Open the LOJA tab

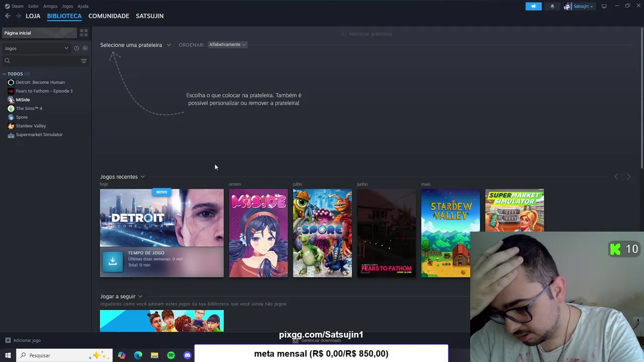(33, 16)
